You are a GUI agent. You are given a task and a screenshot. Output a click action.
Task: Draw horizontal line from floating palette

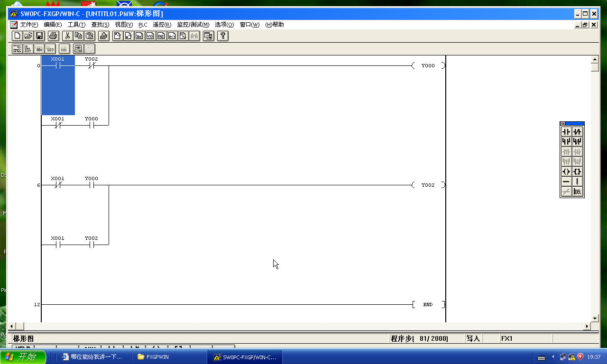[x=566, y=182]
